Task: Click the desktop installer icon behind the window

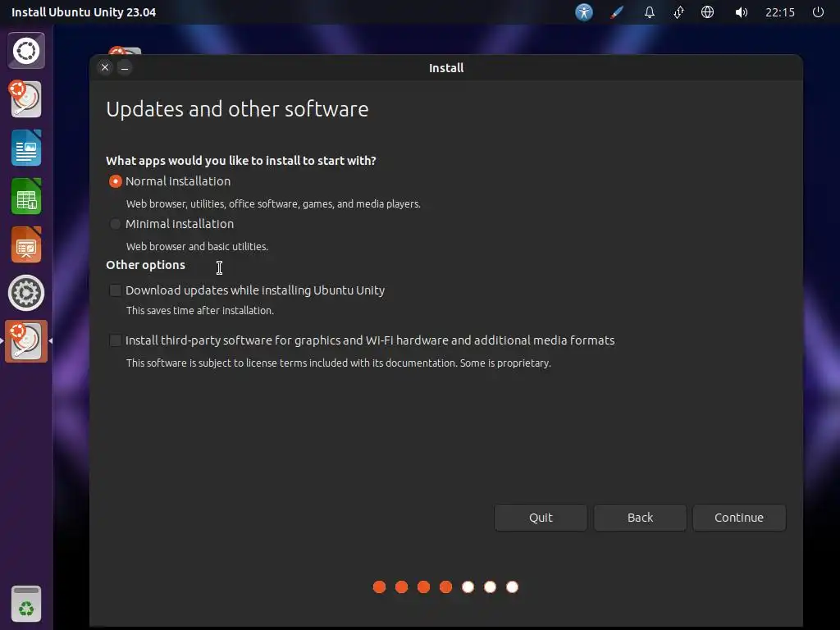Action: click(125, 51)
